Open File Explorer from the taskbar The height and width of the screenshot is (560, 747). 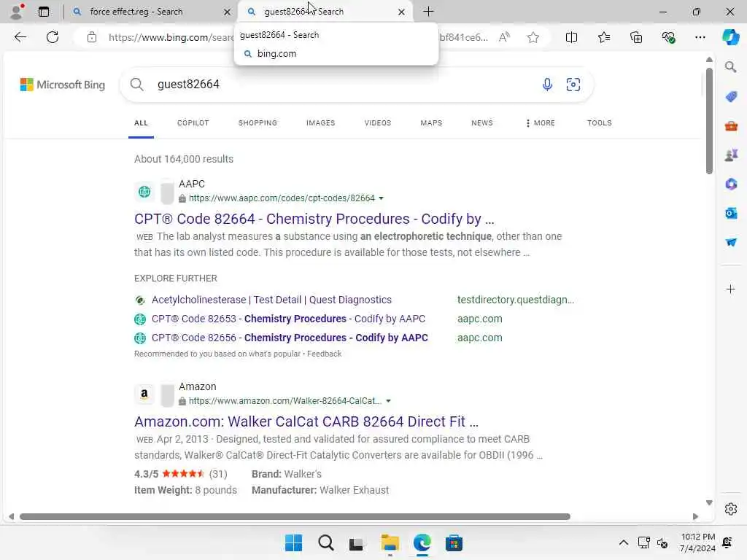390,542
